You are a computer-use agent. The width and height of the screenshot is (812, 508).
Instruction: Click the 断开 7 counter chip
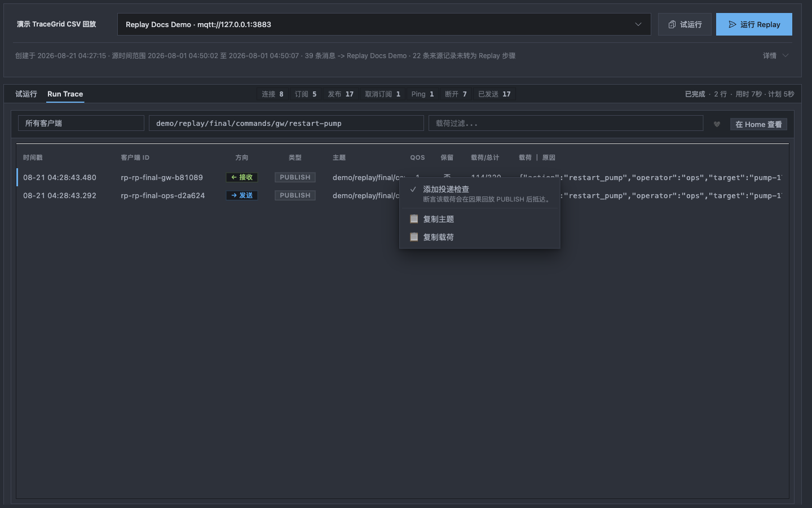point(456,94)
